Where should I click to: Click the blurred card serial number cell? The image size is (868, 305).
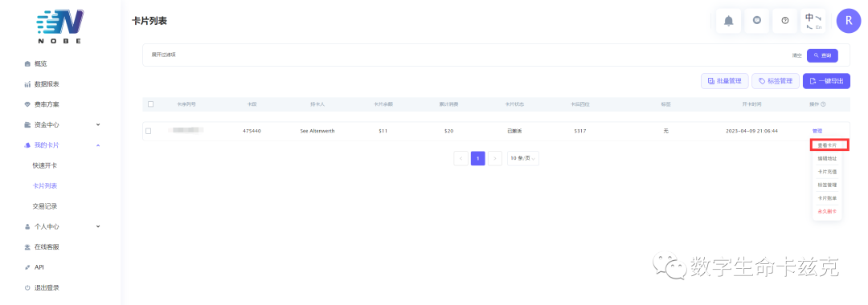click(x=186, y=130)
